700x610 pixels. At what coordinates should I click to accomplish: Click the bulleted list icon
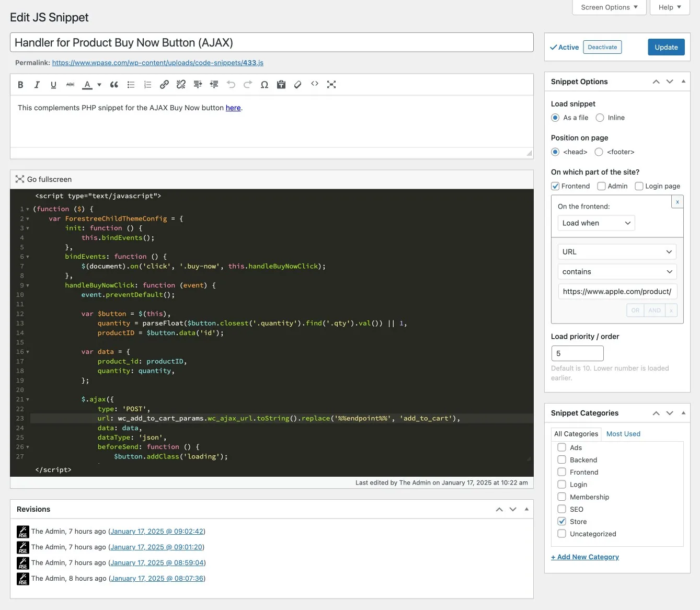pyautogui.click(x=131, y=85)
